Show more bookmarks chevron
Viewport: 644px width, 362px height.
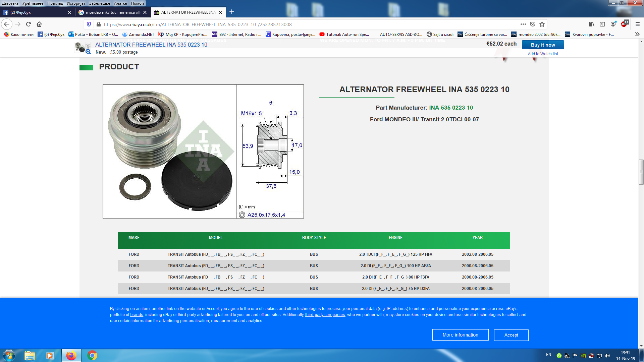[637, 34]
